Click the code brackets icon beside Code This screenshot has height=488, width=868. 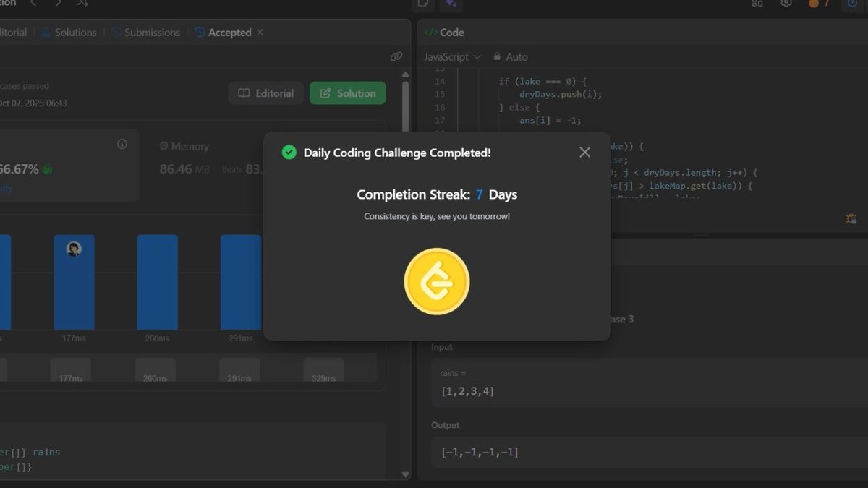(430, 33)
